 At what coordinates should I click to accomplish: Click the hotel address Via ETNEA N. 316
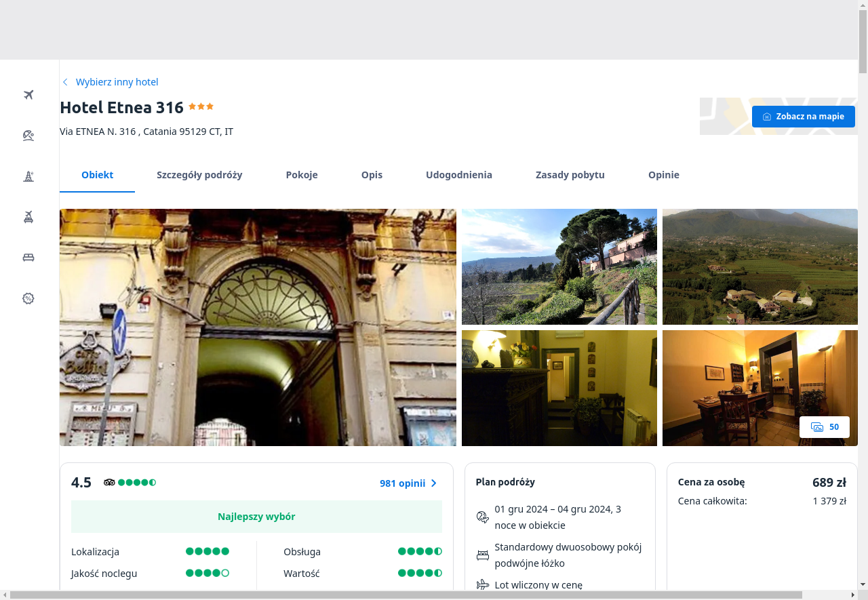point(146,132)
